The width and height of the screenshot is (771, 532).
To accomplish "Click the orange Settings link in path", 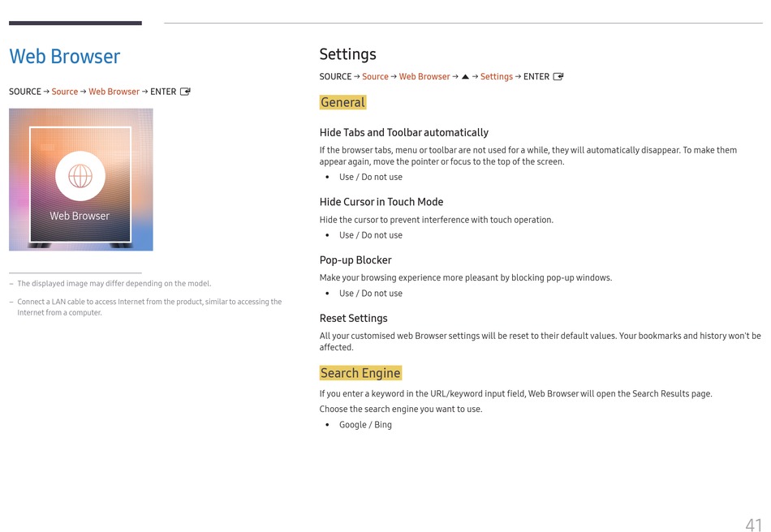I will (x=497, y=76).
